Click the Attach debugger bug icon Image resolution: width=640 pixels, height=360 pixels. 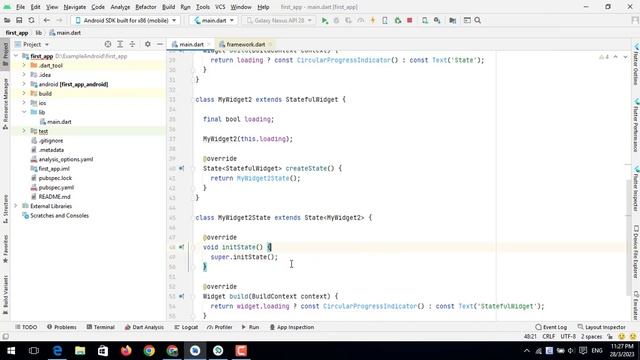click(398, 20)
